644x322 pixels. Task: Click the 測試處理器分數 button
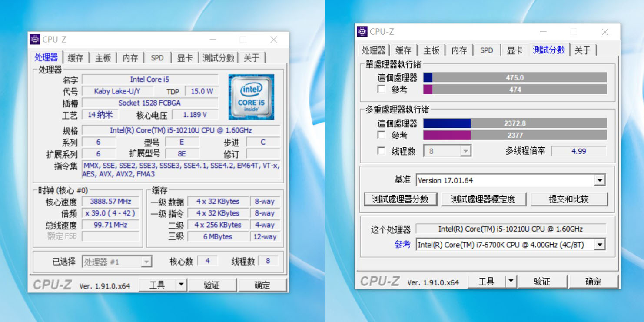coord(400,199)
